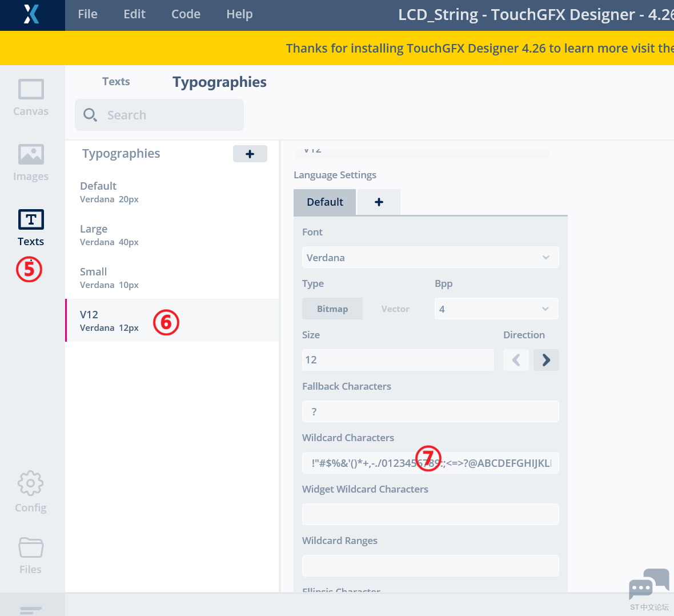Add a new language tab with plus
Image resolution: width=674 pixels, height=616 pixels.
tap(379, 202)
